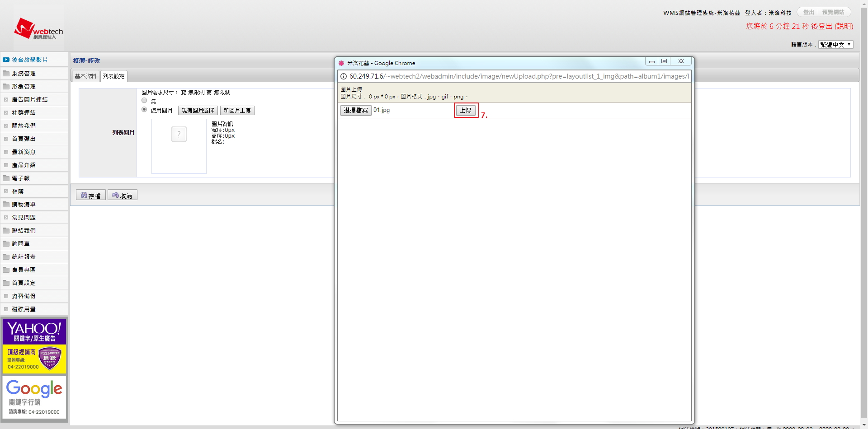Click the 後台教學影片 video icon
Viewport: 868px width, 429px height.
(x=6, y=60)
